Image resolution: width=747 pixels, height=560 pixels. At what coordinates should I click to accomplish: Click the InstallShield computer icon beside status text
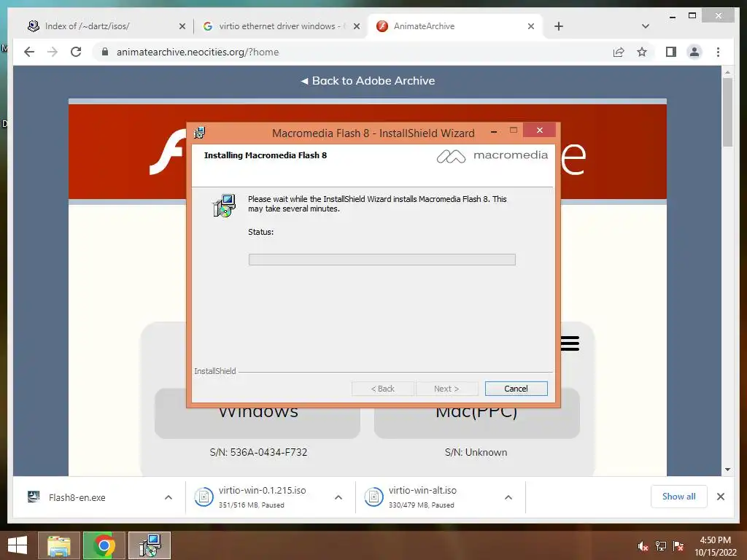tap(224, 206)
